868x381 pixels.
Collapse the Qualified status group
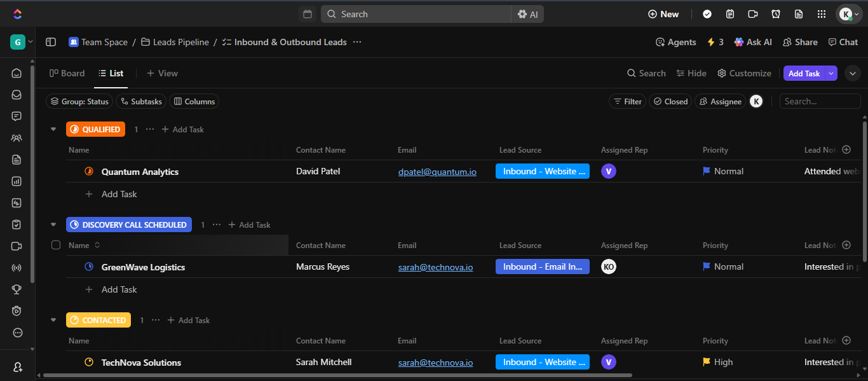pos(53,129)
